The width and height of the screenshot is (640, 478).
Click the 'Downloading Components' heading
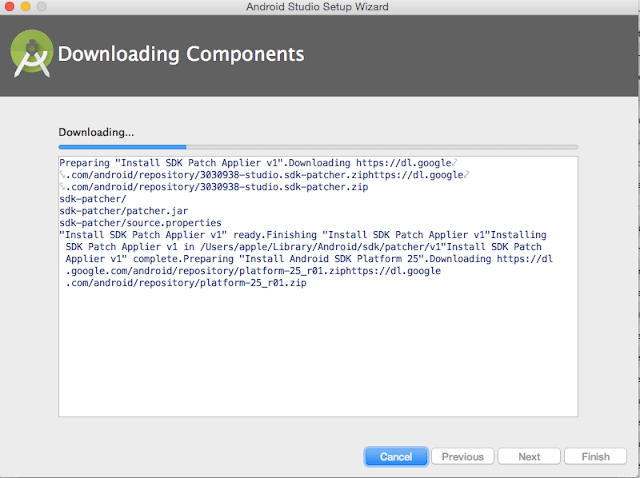coord(181,54)
